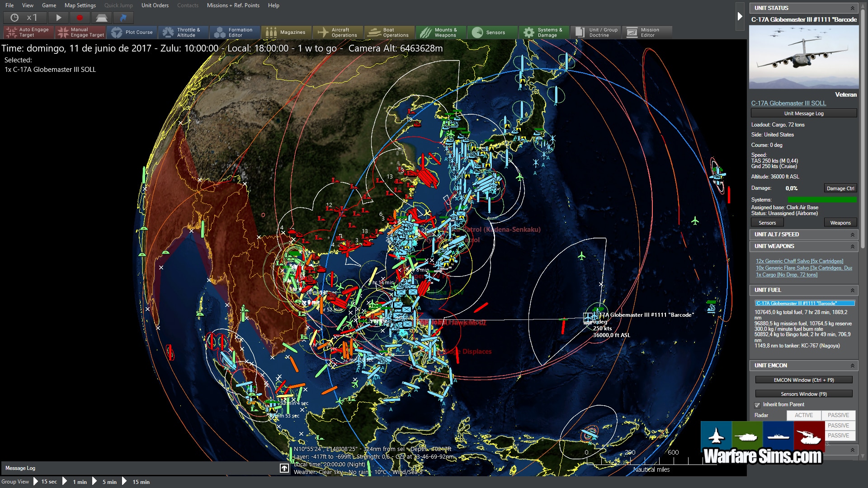The image size is (868, 488).
Task: Expand the Message Log panel arrow
Action: coord(284,468)
